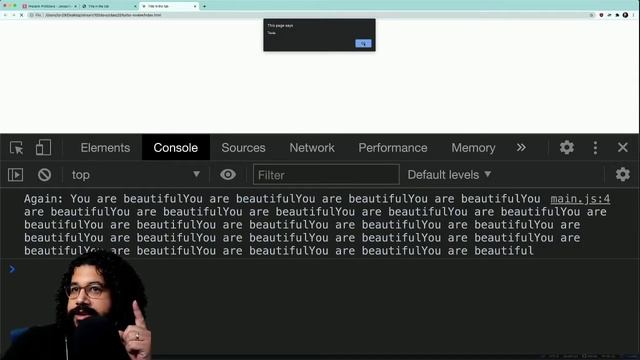Switch to the Elements tab
Viewport: 640px width, 360px height.
tap(105, 148)
